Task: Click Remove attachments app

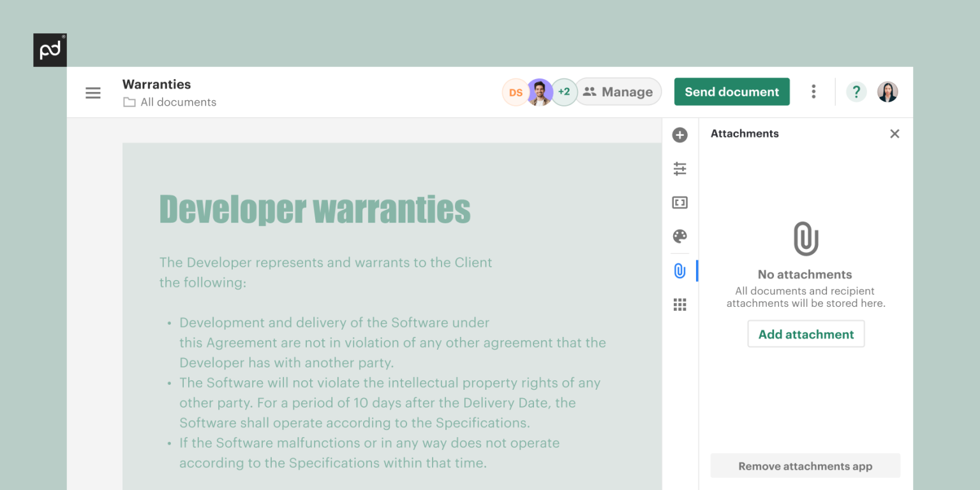Action: [805, 466]
